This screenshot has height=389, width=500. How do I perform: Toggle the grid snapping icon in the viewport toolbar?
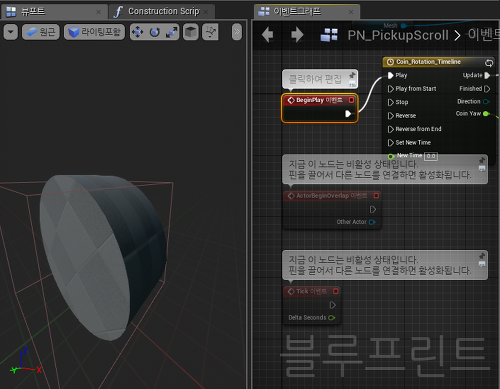click(x=210, y=32)
